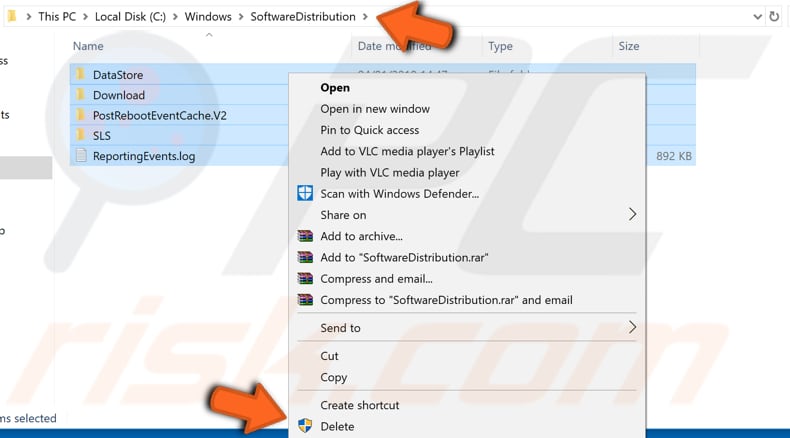Click the admin shield icon beside Delete

[x=305, y=426]
